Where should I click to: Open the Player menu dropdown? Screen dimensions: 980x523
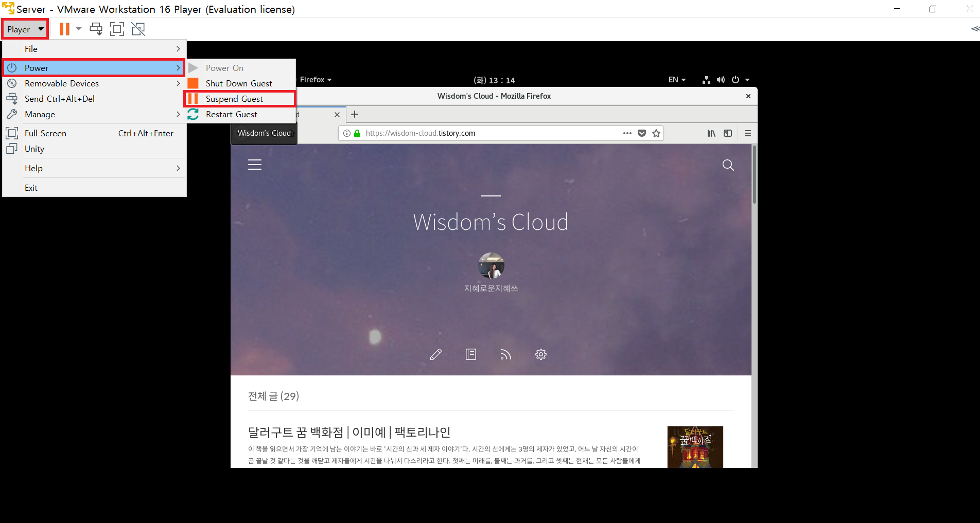tap(25, 29)
